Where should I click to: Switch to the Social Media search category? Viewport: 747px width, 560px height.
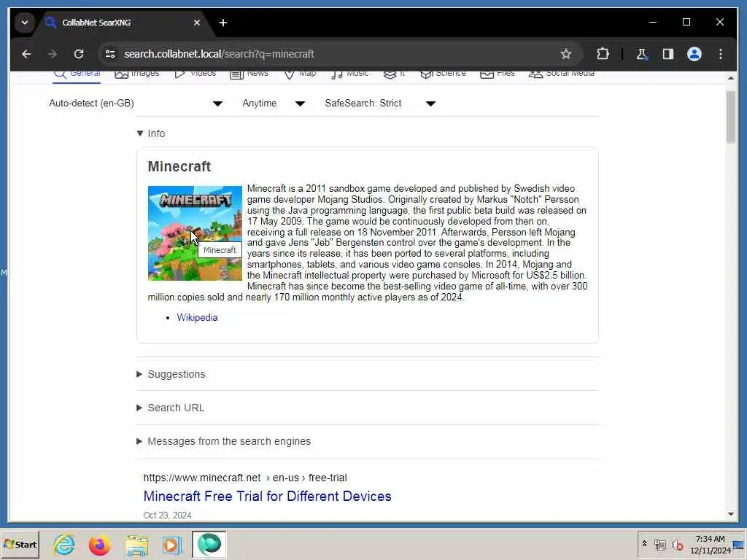562,74
